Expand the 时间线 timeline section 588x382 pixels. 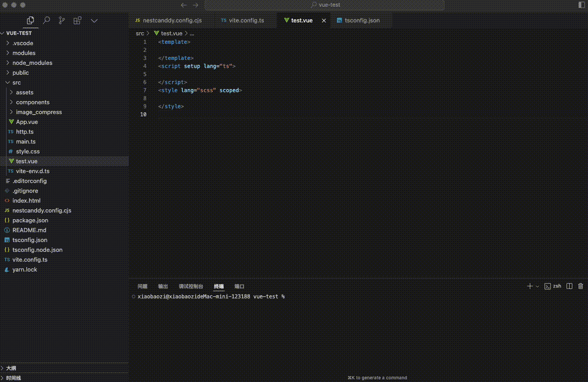64,378
